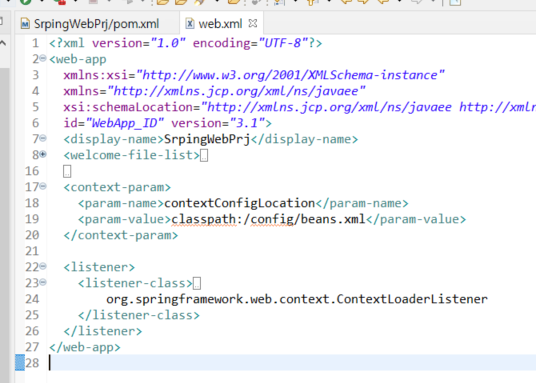The width and height of the screenshot is (536, 383).
Task: Click the closing </listener> tag
Action: pos(103,331)
